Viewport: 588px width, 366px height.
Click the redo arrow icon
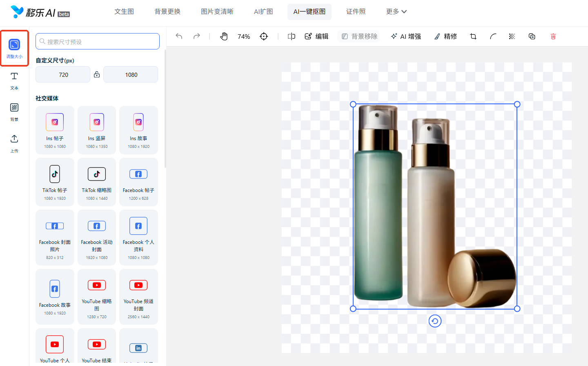click(x=197, y=36)
